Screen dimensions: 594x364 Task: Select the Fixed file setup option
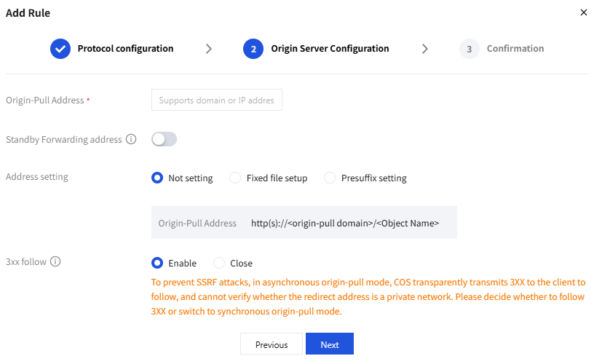coord(235,178)
